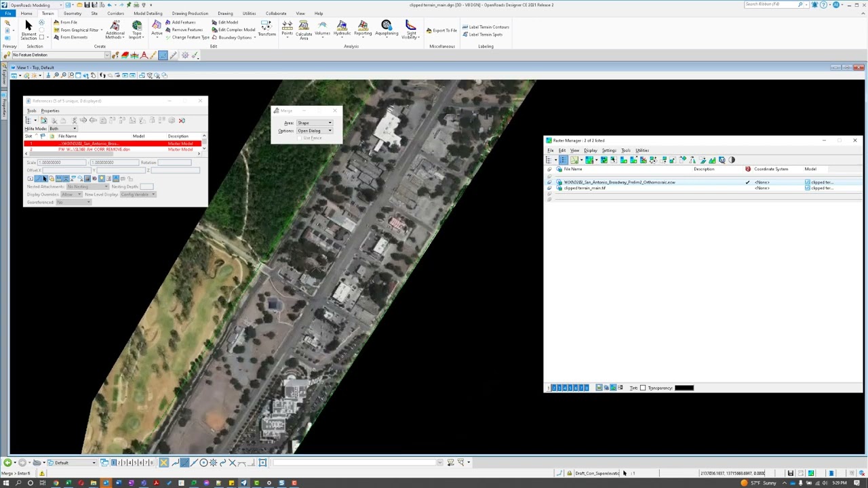868x488 pixels.
Task: Open the Reporting tool
Action: (363, 28)
